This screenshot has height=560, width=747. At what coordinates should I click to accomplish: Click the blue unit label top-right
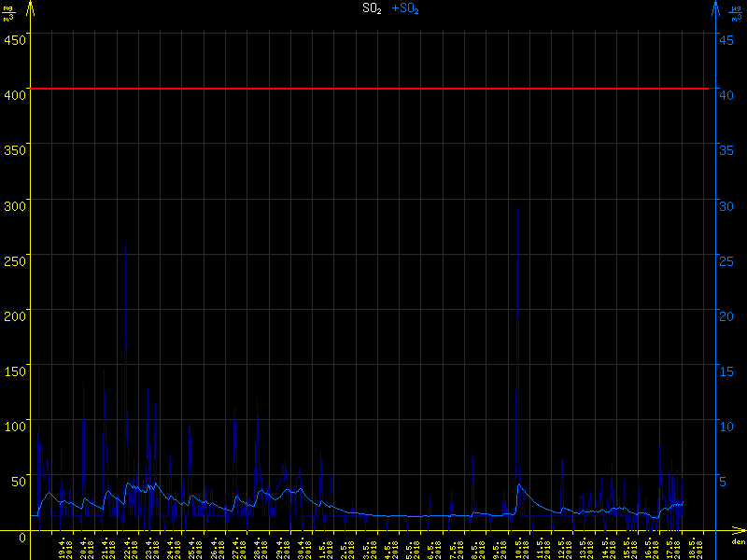pos(736,12)
